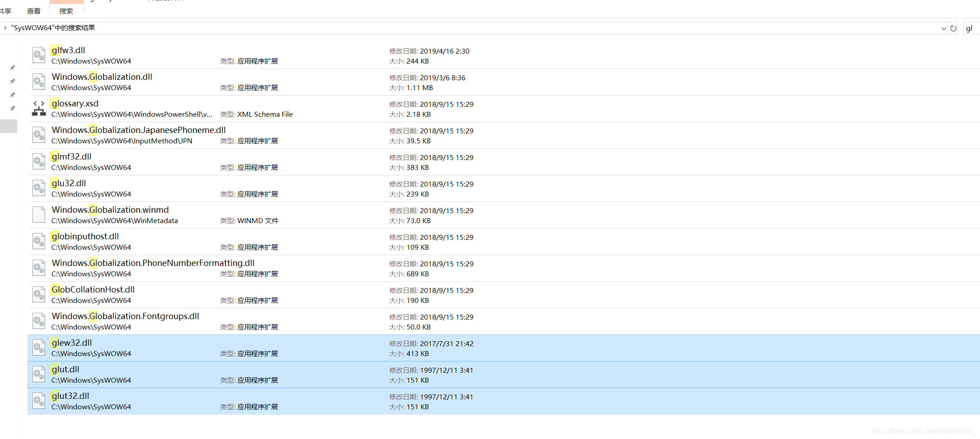Select the glut.dll file name
Viewport: 980px width, 439px height.
(65, 369)
